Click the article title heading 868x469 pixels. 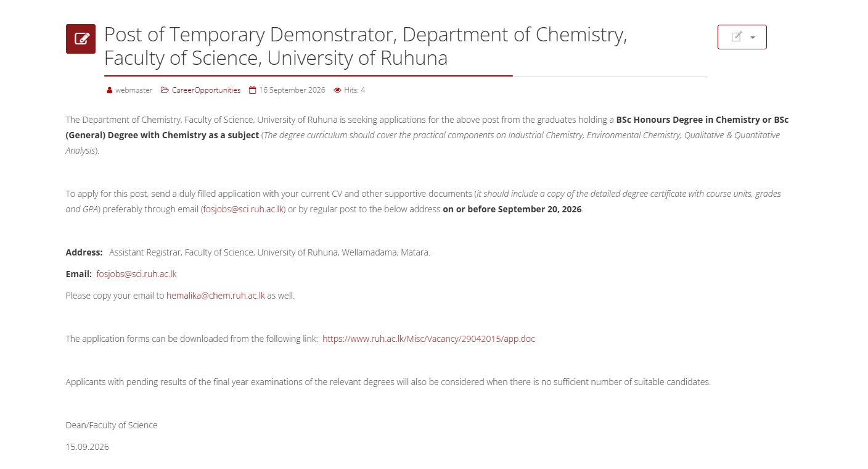tap(366, 46)
